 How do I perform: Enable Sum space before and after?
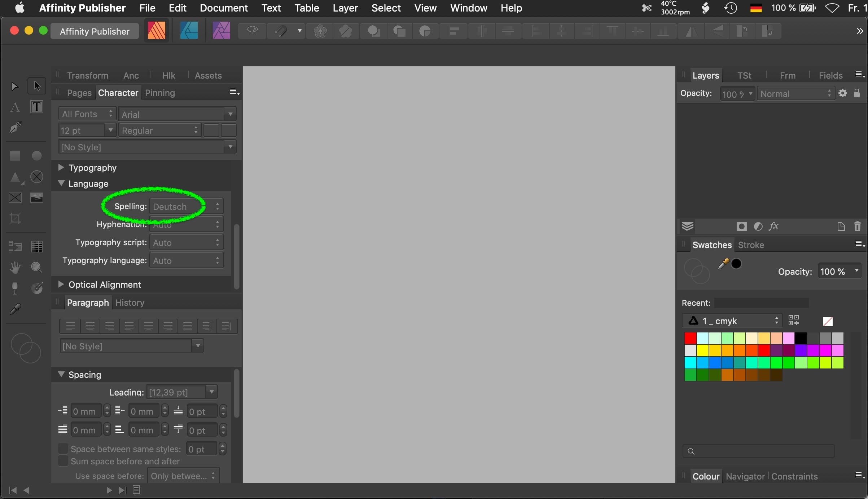[x=63, y=461]
